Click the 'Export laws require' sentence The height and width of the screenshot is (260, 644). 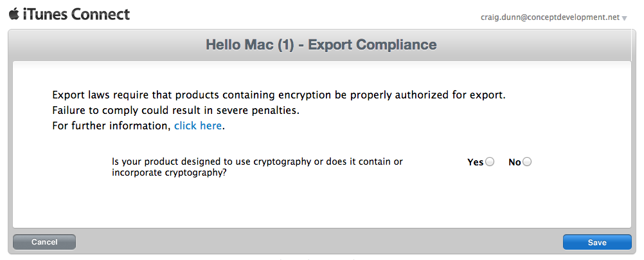click(279, 95)
